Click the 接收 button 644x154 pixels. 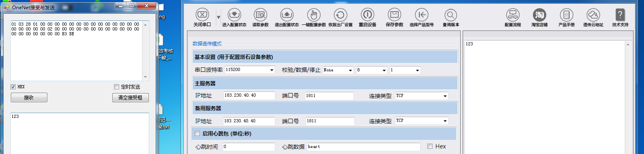tap(29, 97)
